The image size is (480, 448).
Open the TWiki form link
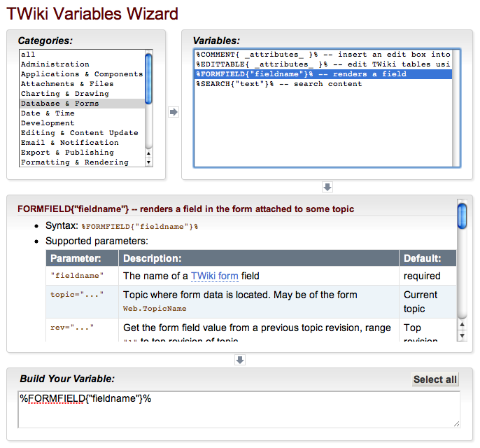pos(214,276)
